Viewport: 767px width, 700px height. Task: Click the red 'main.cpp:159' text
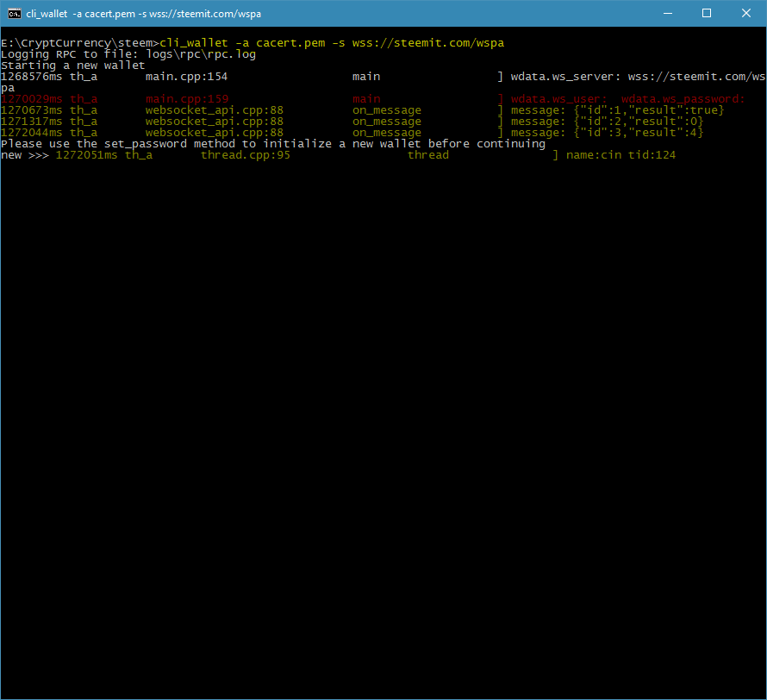(x=187, y=99)
